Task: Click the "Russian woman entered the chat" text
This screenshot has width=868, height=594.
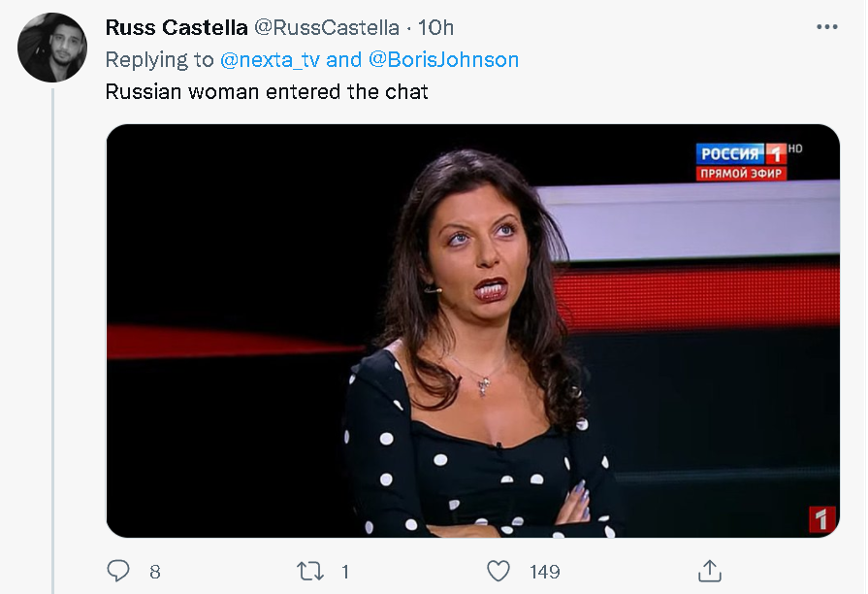Action: (266, 92)
